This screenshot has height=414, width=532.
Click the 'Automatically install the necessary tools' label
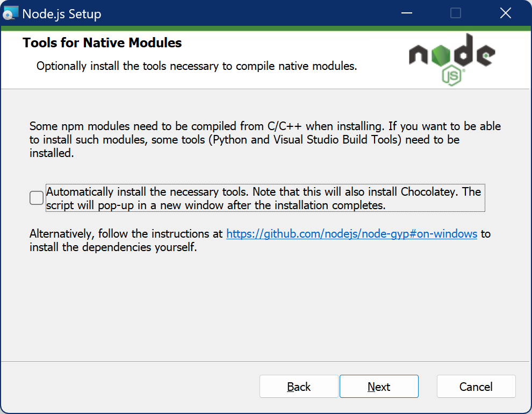point(265,198)
